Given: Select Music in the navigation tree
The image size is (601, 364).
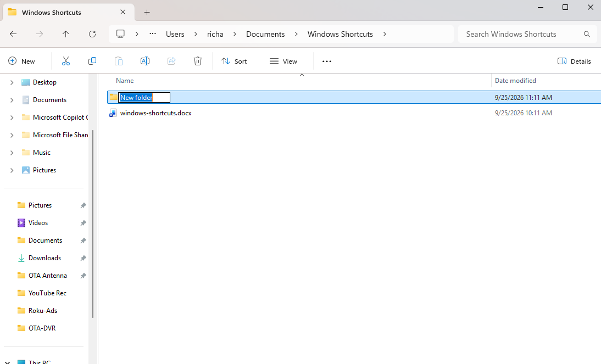Looking at the screenshot, I should [41, 153].
